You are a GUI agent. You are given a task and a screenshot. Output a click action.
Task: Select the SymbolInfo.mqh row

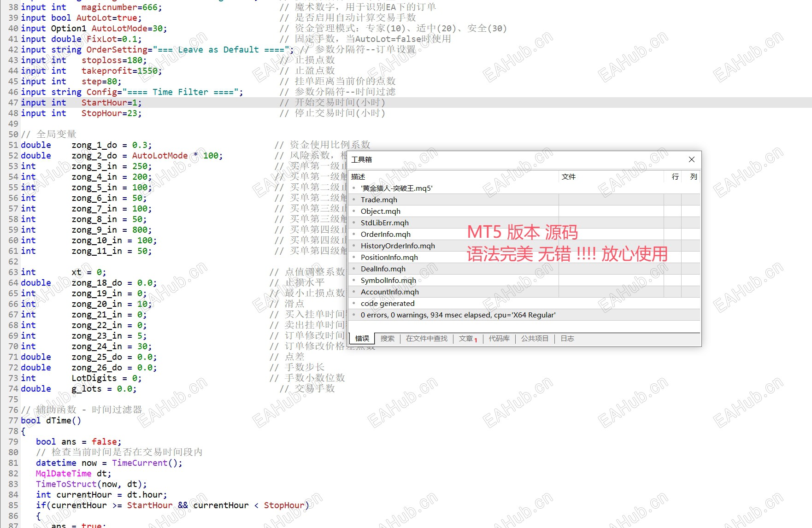click(x=524, y=280)
